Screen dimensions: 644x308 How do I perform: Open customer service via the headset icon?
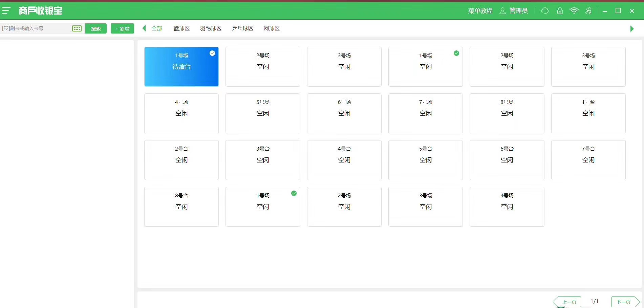545,11
